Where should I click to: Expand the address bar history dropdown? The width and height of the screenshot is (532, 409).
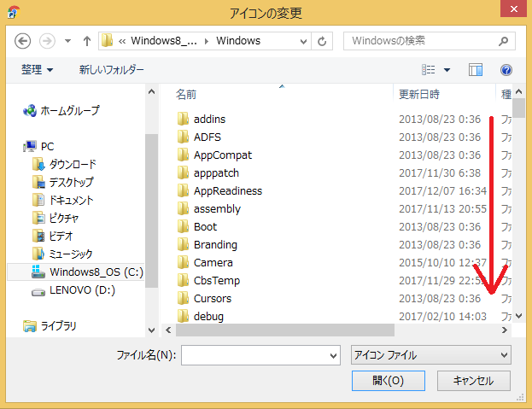[x=303, y=41]
